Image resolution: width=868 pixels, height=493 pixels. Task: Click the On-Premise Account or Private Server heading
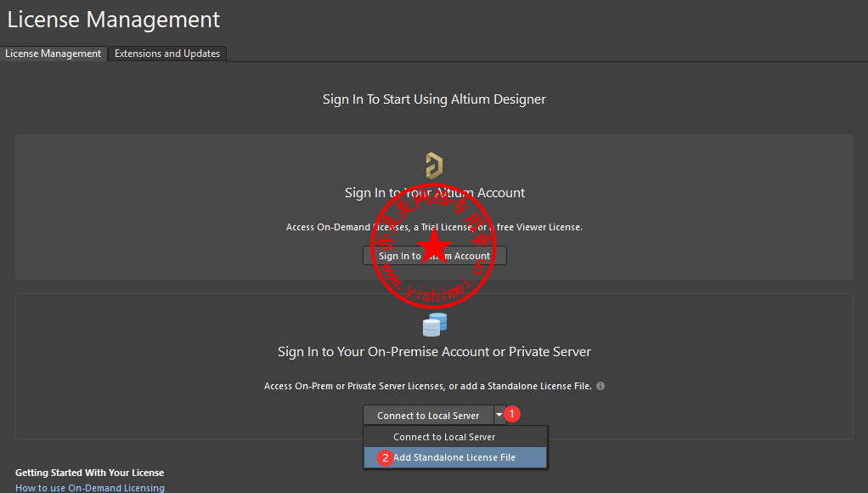[x=434, y=352]
